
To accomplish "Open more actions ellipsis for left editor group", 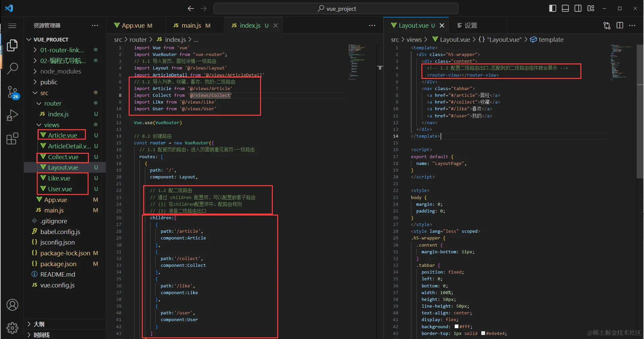I will 372,26.
